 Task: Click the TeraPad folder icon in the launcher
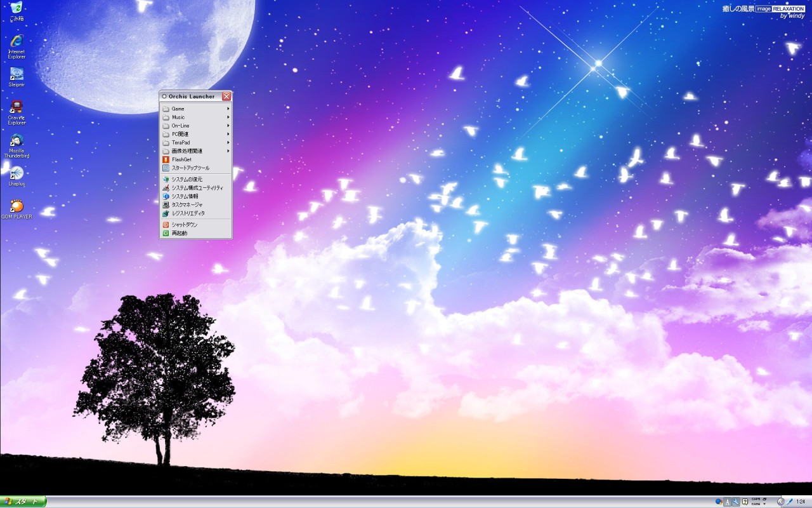pos(166,142)
